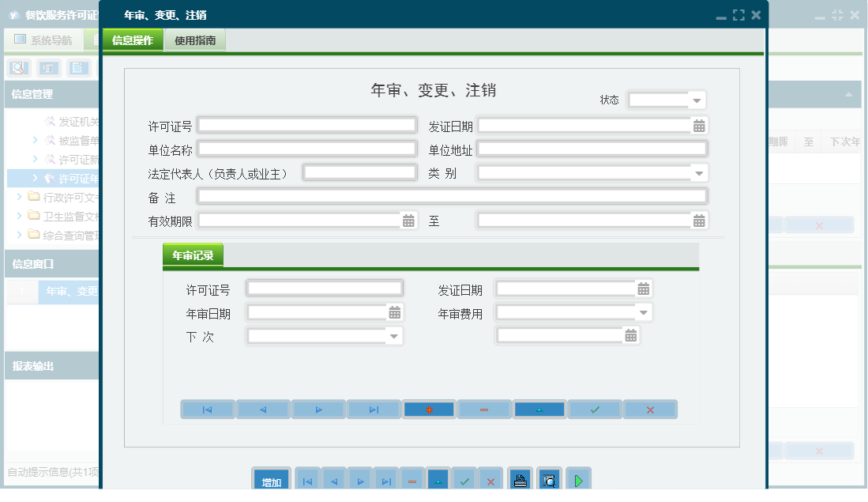Image resolution: width=868 pixels, height=502 pixels.
Task: Open the calendar picker for top 发证日期
Action: (x=699, y=126)
